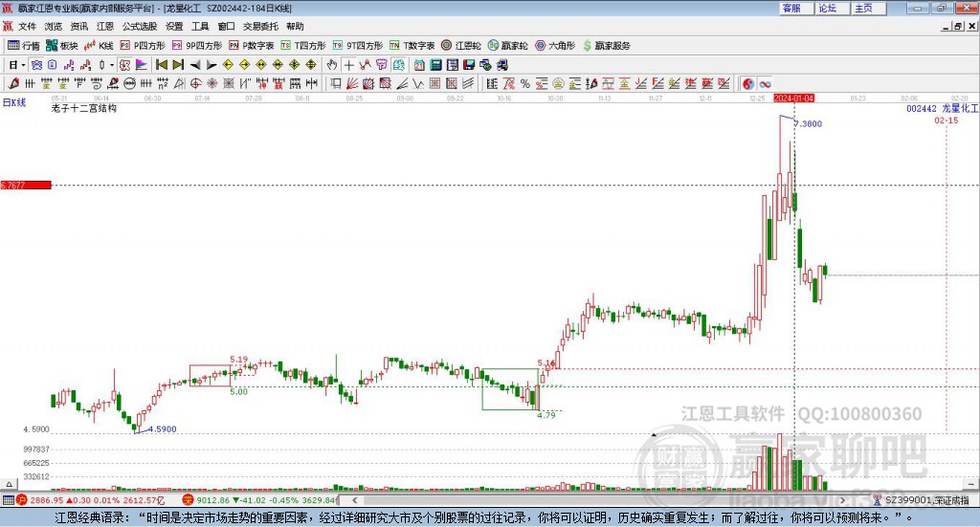980x527 pixels.
Task: Select the first yellow diamond arrow icon
Action: [x=228, y=65]
